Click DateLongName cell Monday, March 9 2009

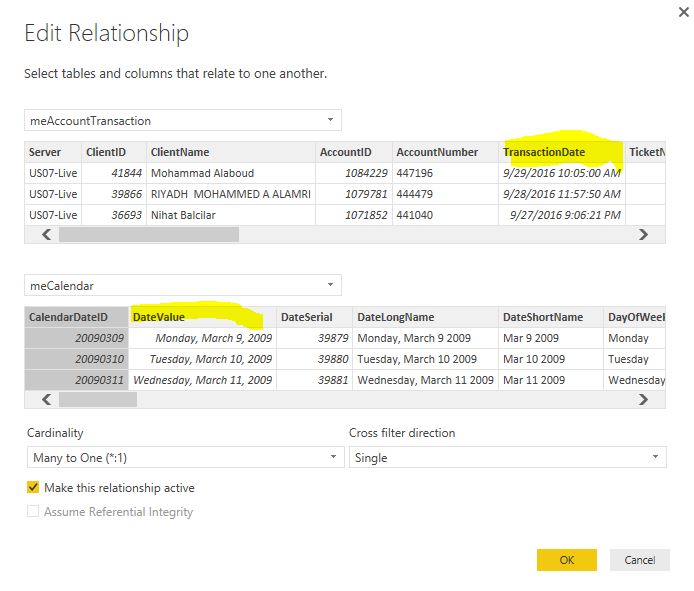coord(425,338)
